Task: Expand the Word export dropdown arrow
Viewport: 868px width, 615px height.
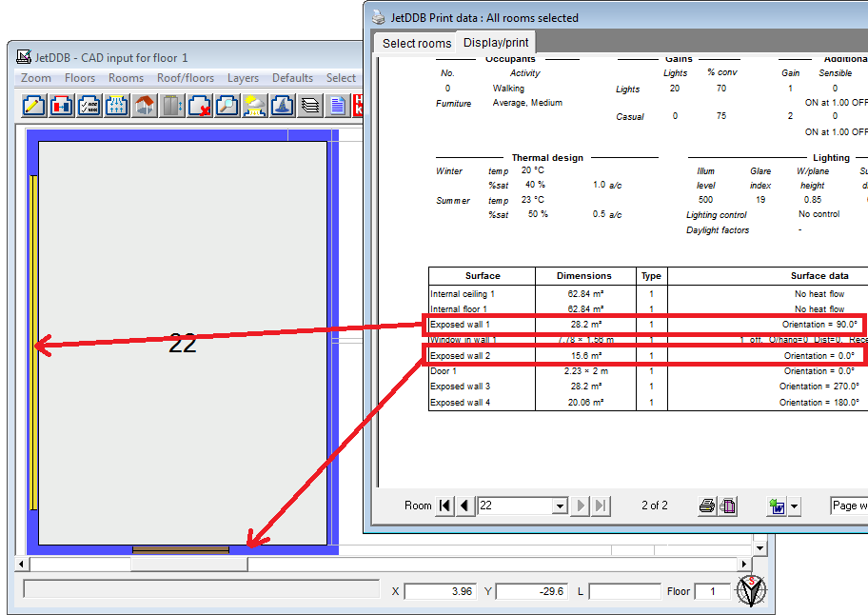Action: click(795, 506)
